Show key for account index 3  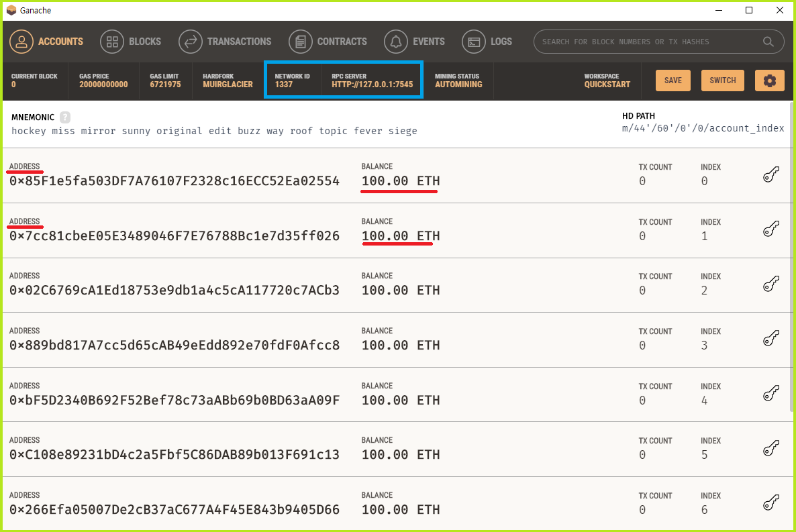771,339
